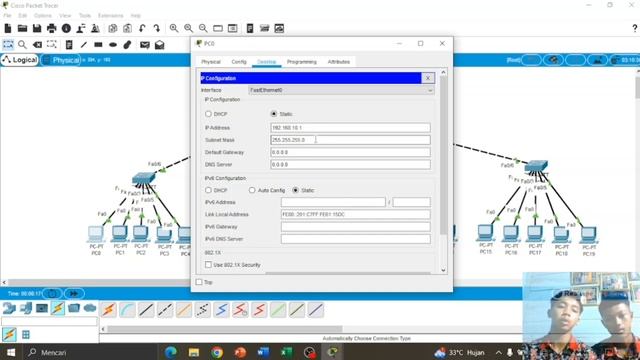Click the Zoom In magnifier icon
The height and width of the screenshot is (360, 640).
[x=174, y=28]
